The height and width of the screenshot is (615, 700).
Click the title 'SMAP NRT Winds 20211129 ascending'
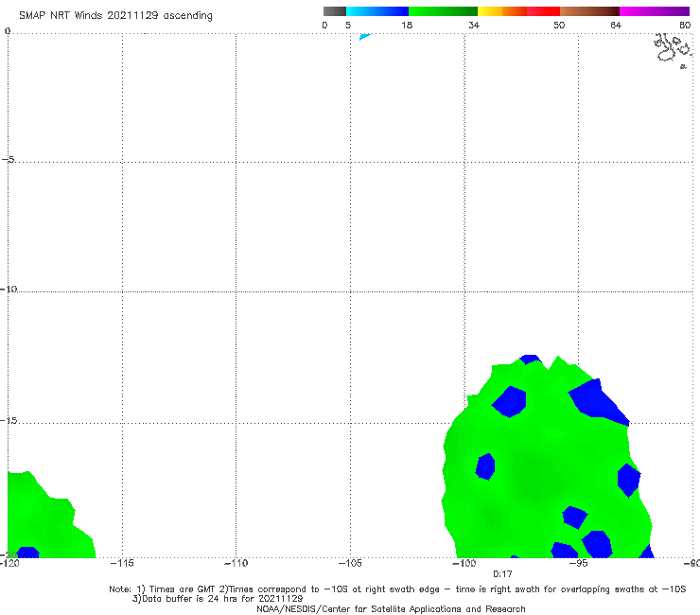(115, 15)
